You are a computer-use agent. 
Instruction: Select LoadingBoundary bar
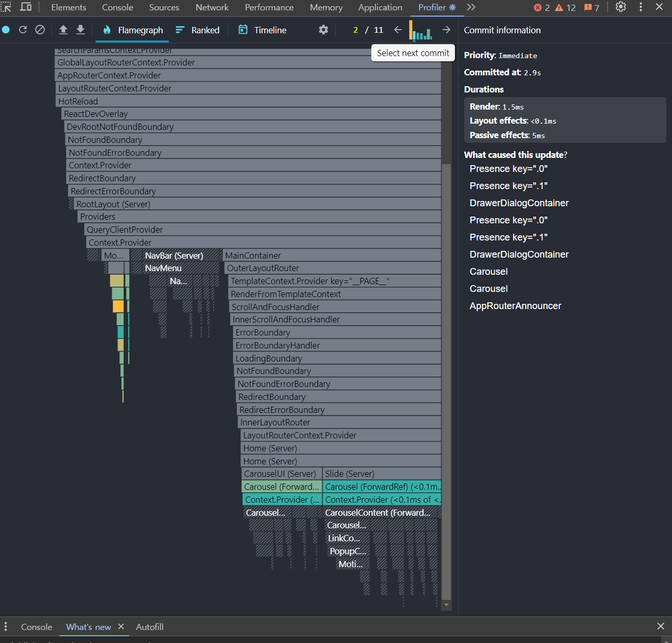coord(337,358)
